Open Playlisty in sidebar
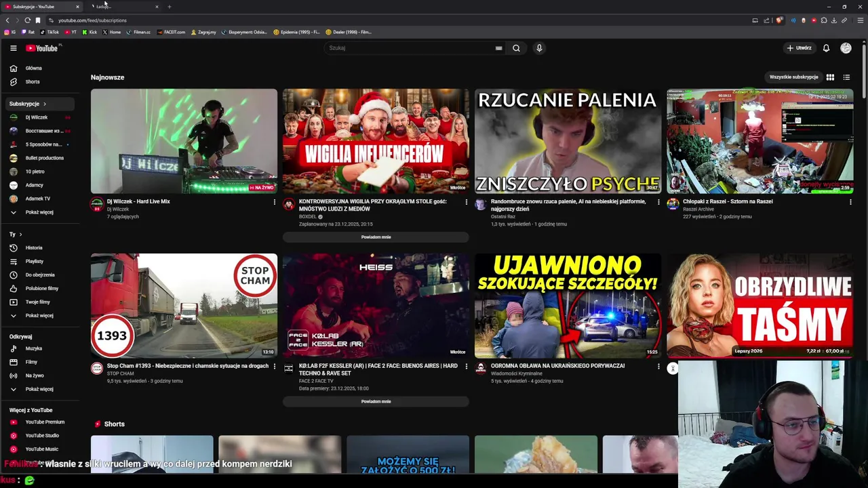This screenshot has height=488, width=868. pos(39,262)
